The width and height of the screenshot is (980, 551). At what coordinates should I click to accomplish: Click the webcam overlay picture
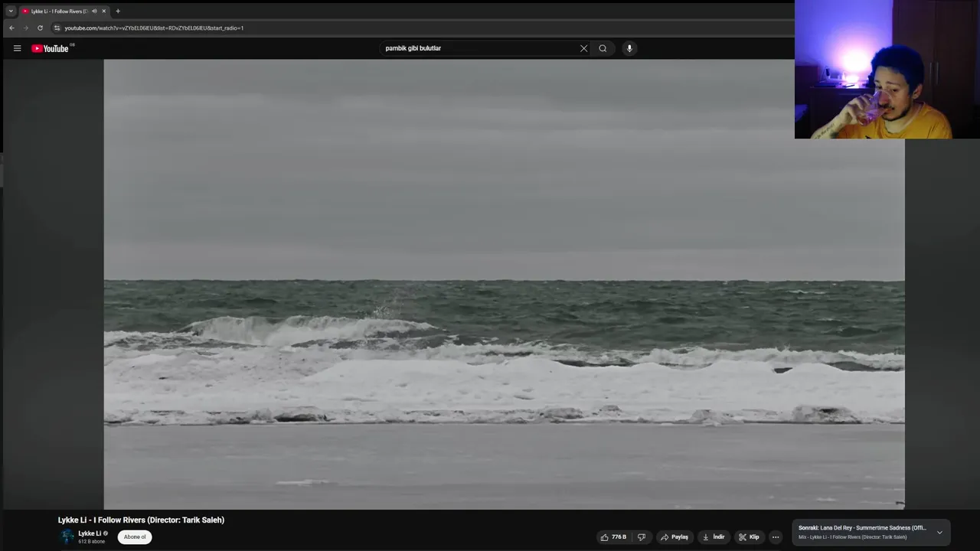click(x=887, y=69)
